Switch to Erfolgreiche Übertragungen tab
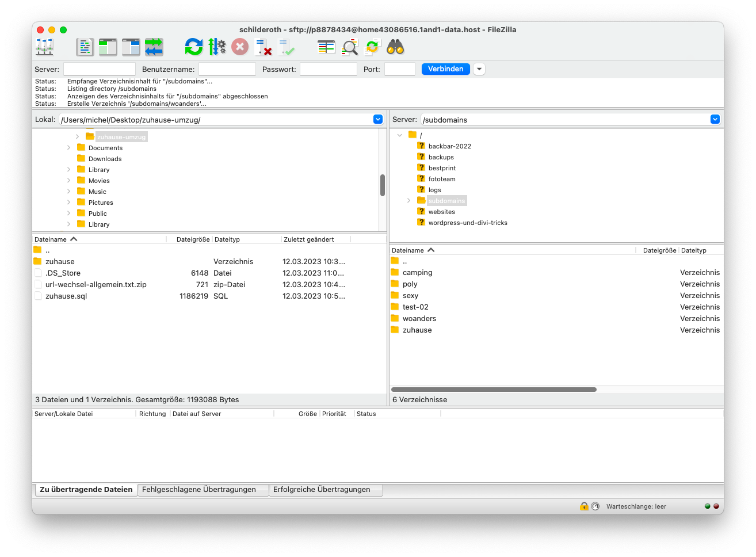Viewport: 756px width, 557px height. pyautogui.click(x=322, y=490)
